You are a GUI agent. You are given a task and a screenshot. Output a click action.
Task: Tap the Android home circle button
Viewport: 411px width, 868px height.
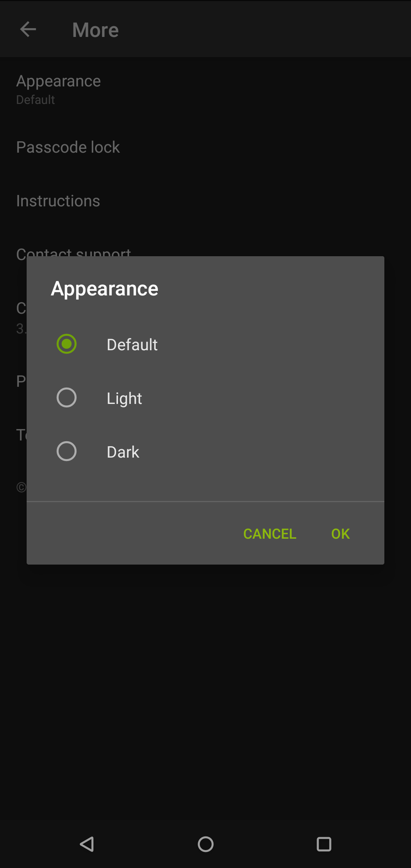(205, 844)
